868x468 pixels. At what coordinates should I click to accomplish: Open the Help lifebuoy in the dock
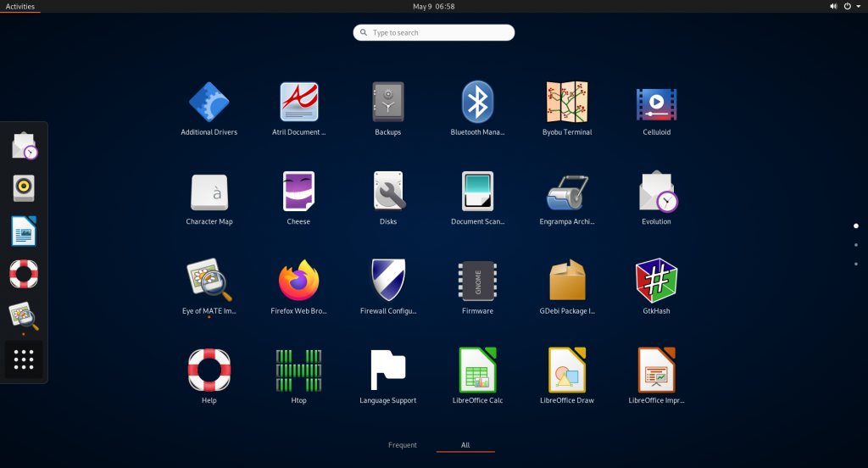coord(24,274)
